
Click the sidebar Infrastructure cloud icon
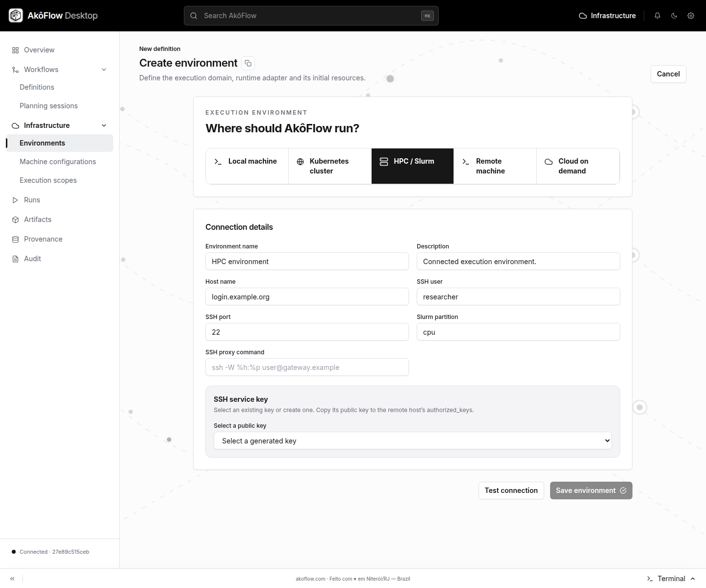[x=16, y=125]
